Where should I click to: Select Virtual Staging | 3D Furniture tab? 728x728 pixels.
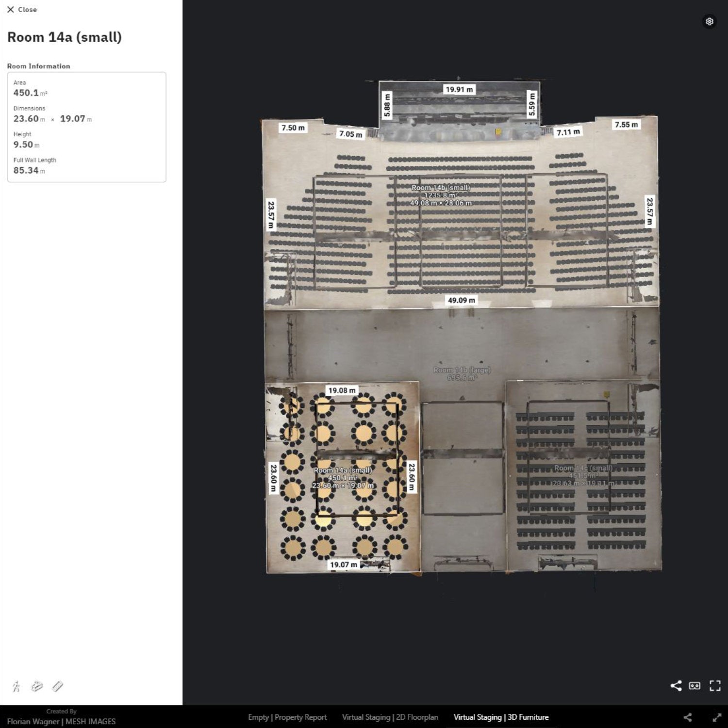(x=501, y=717)
